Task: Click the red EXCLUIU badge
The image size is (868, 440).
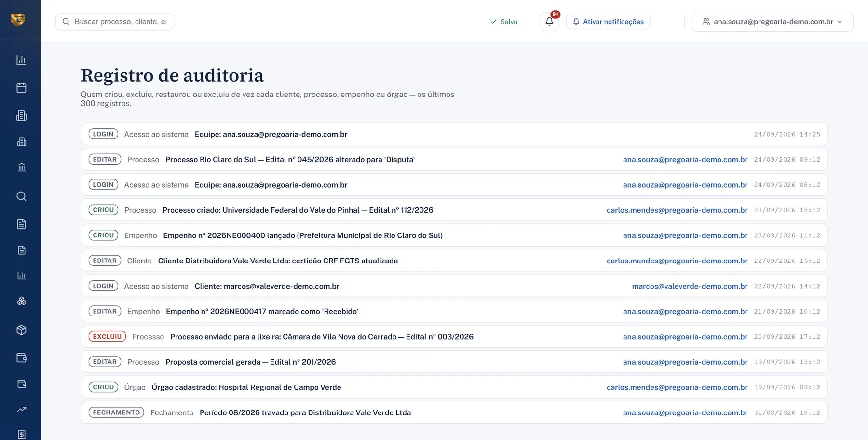Action: (x=107, y=336)
